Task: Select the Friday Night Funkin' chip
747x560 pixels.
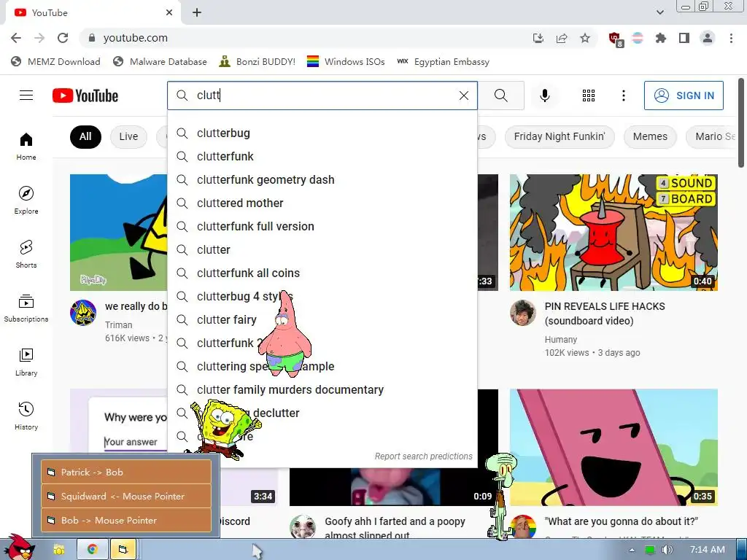Action: click(x=560, y=136)
